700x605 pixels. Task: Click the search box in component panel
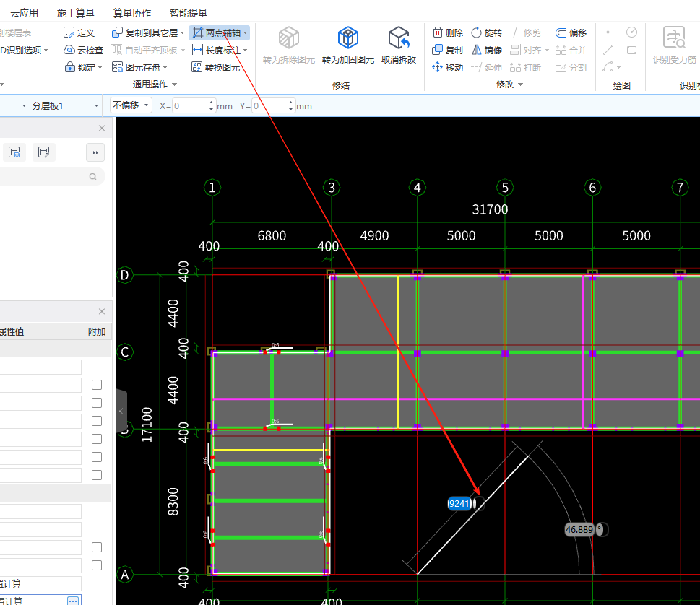pos(51,176)
